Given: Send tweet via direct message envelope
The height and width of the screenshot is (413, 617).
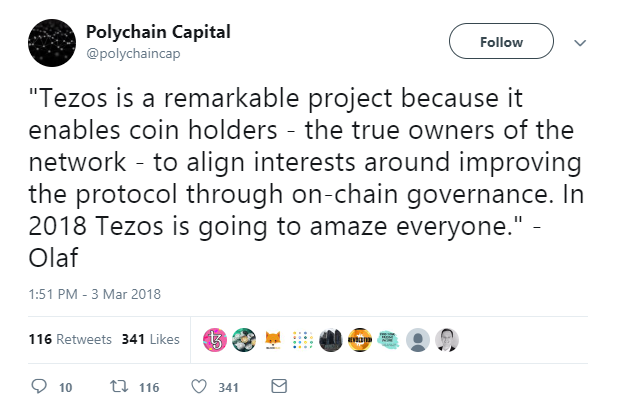Looking at the screenshot, I should coord(279,387).
